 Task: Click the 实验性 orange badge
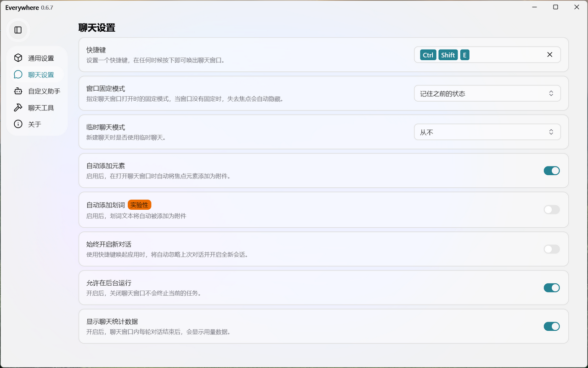pyautogui.click(x=139, y=205)
